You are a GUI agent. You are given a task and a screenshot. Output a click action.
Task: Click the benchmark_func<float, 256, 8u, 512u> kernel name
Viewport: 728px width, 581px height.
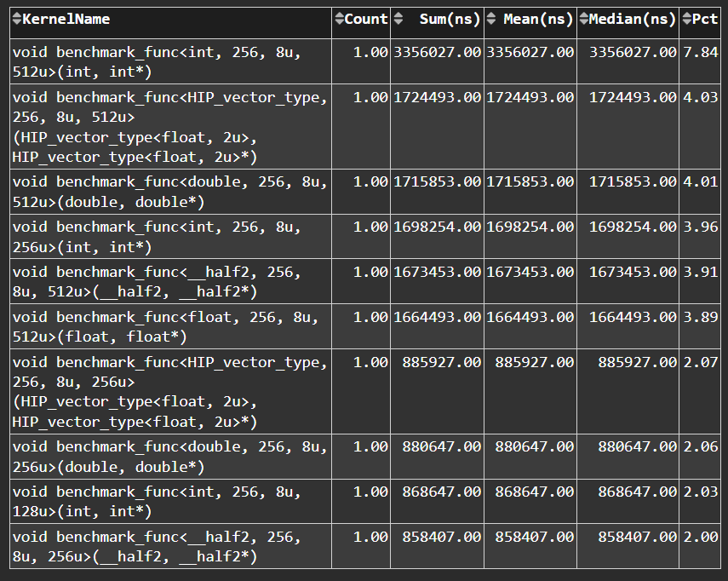[165, 326]
